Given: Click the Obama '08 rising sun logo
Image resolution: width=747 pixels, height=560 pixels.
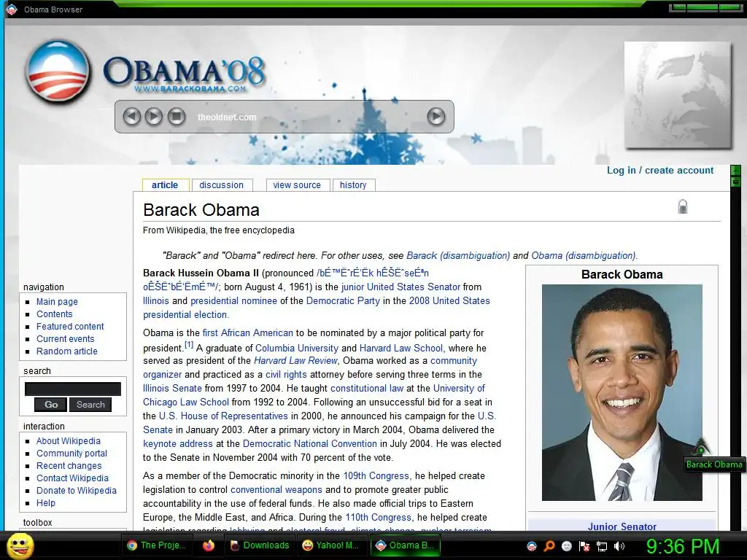Looking at the screenshot, I should tap(58, 71).
